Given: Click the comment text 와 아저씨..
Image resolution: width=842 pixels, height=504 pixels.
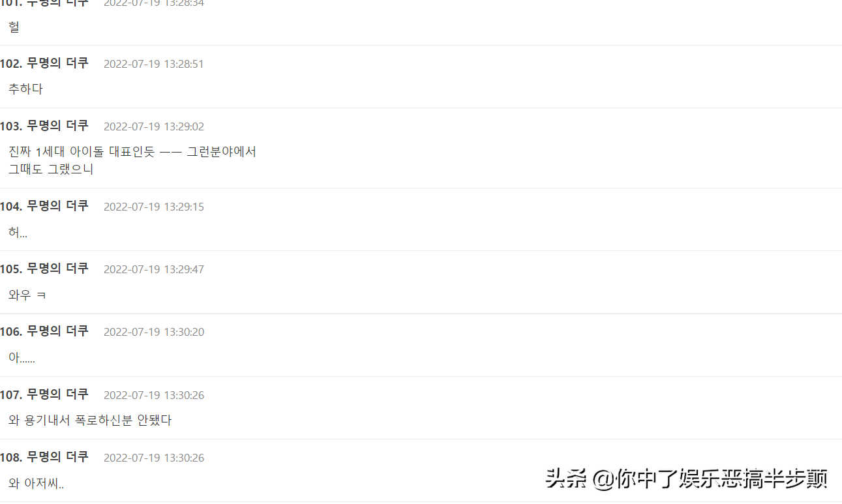Looking at the screenshot, I should pos(37,483).
